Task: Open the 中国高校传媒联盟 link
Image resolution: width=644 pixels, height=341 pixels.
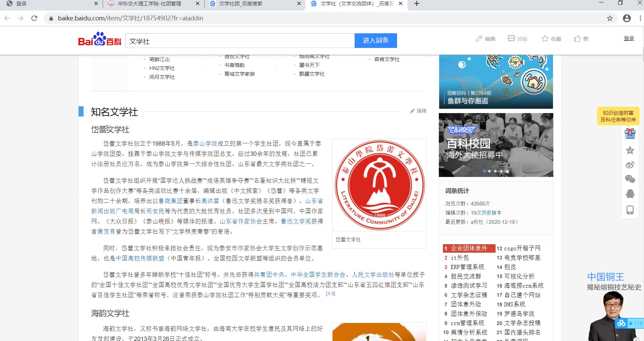Action: (x=140, y=258)
